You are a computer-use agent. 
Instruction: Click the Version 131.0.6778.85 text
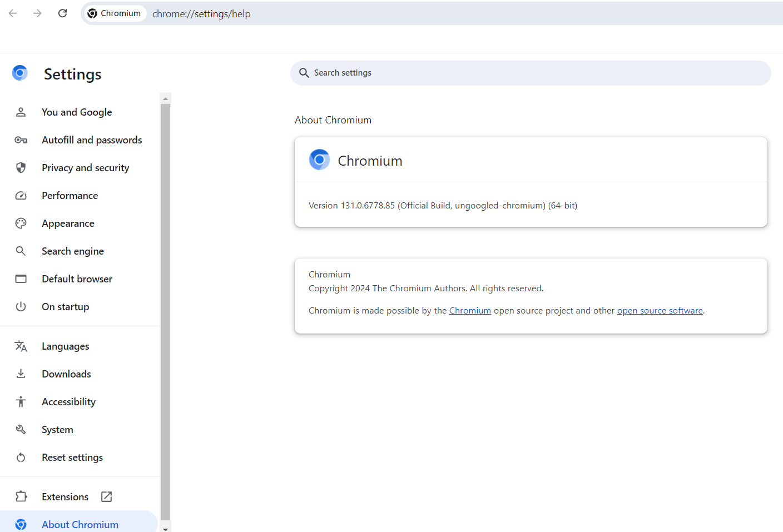(x=443, y=206)
